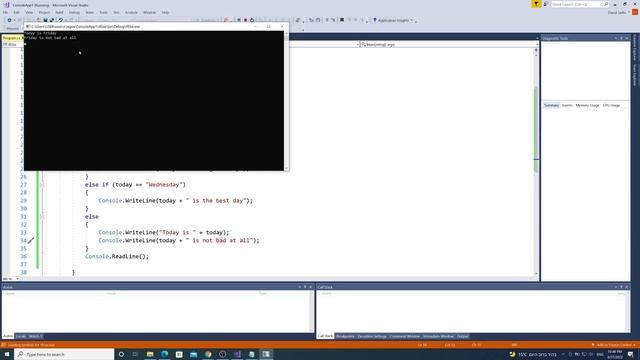Select the Locals tab

pyautogui.click(x=21, y=336)
